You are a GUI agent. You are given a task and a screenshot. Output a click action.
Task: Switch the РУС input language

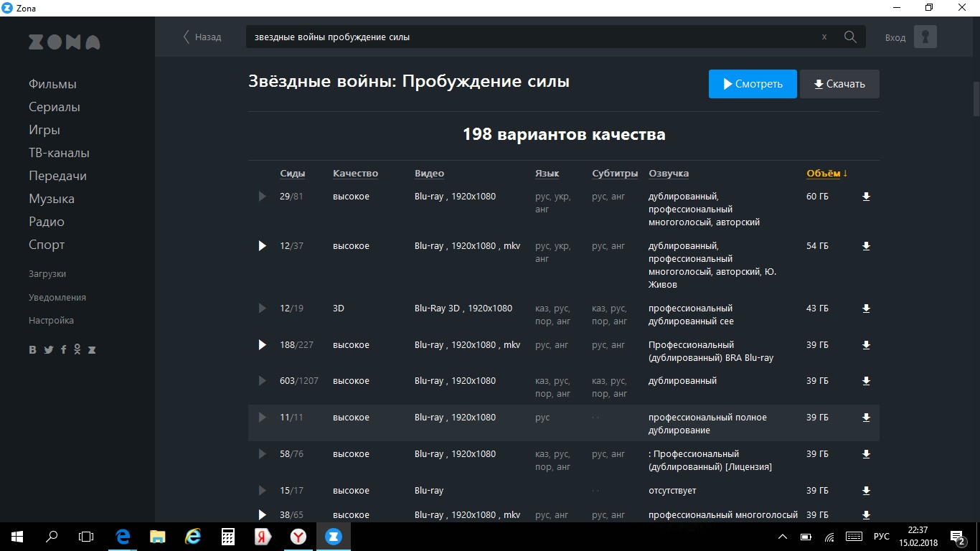pyautogui.click(x=882, y=537)
